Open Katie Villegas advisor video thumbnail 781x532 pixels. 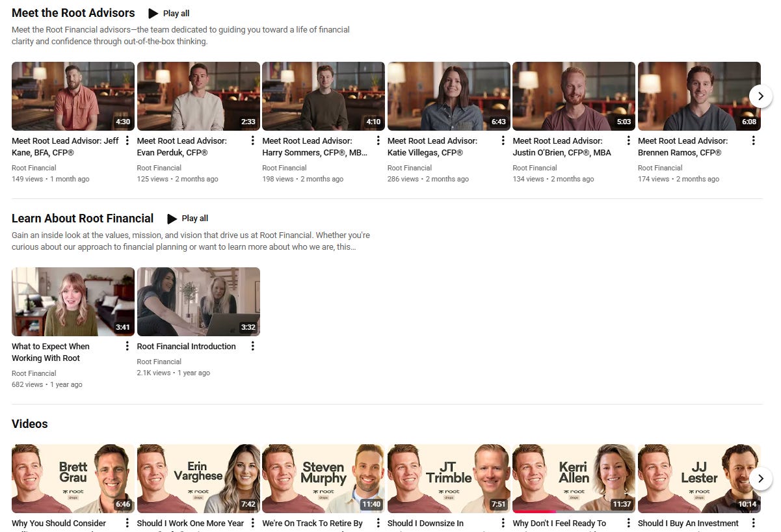click(449, 96)
